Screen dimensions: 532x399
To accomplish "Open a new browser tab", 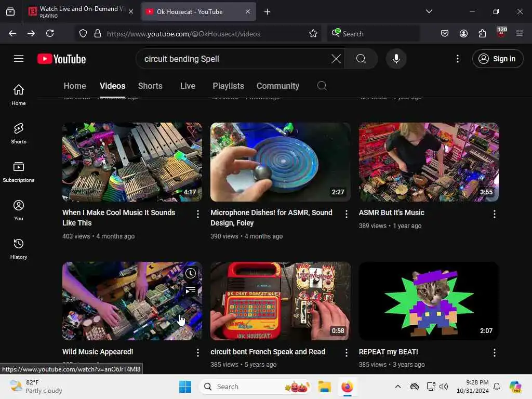I will 268,12.
